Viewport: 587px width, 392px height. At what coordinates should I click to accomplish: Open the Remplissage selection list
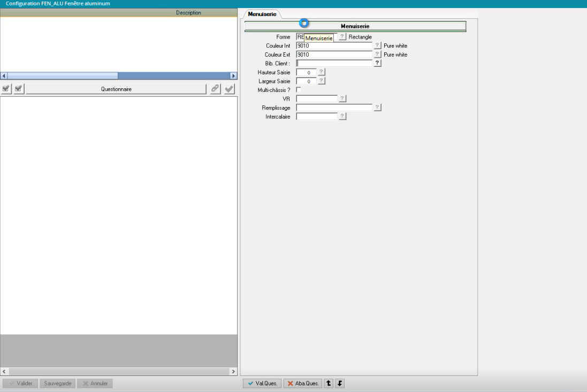click(377, 107)
